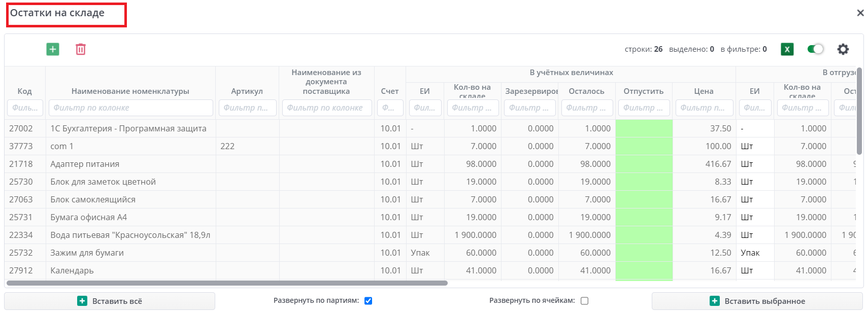Viewport: 868px width, 313px height.
Task: Sort by Наименование номенклатуры column header
Action: (x=130, y=91)
